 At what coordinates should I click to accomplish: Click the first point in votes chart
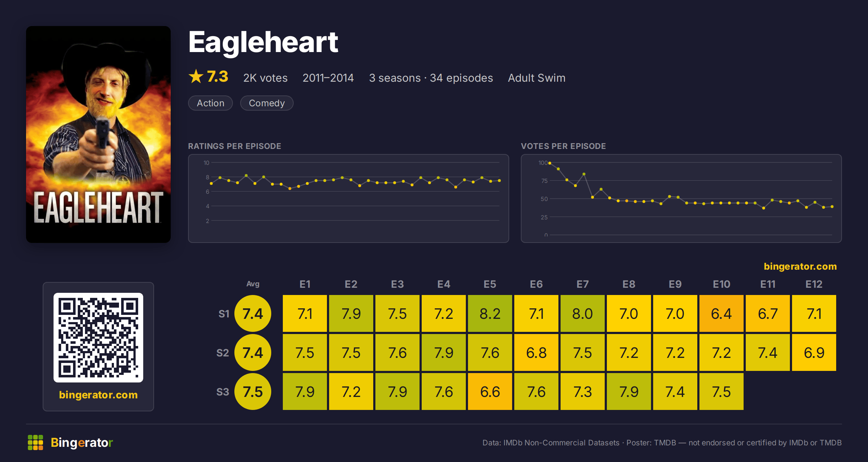pos(550,163)
